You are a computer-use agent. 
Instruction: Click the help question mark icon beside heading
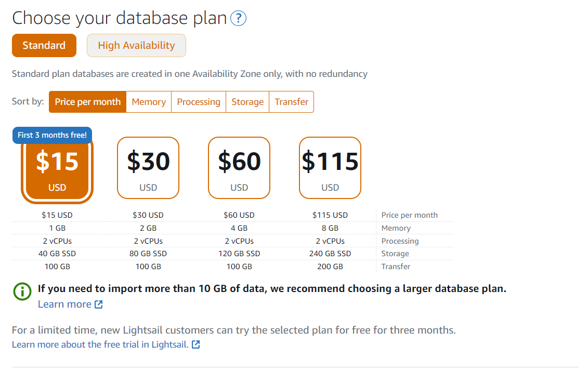click(238, 18)
